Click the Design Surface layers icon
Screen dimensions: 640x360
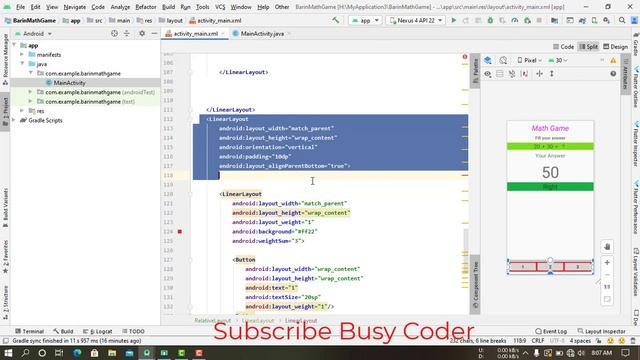pyautogui.click(x=488, y=60)
